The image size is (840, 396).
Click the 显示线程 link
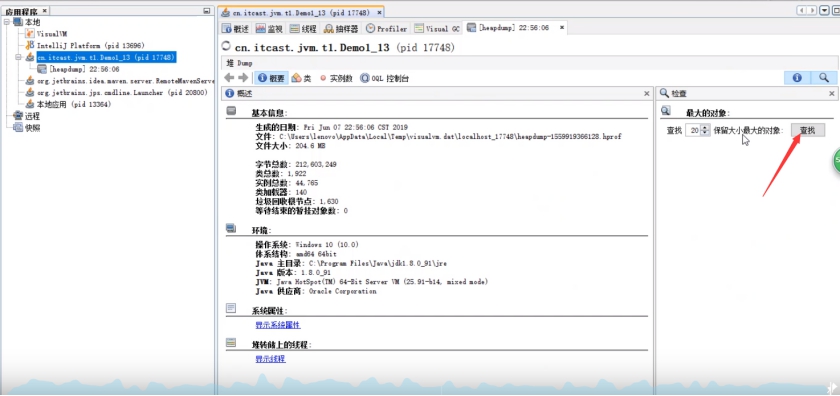[271, 359]
